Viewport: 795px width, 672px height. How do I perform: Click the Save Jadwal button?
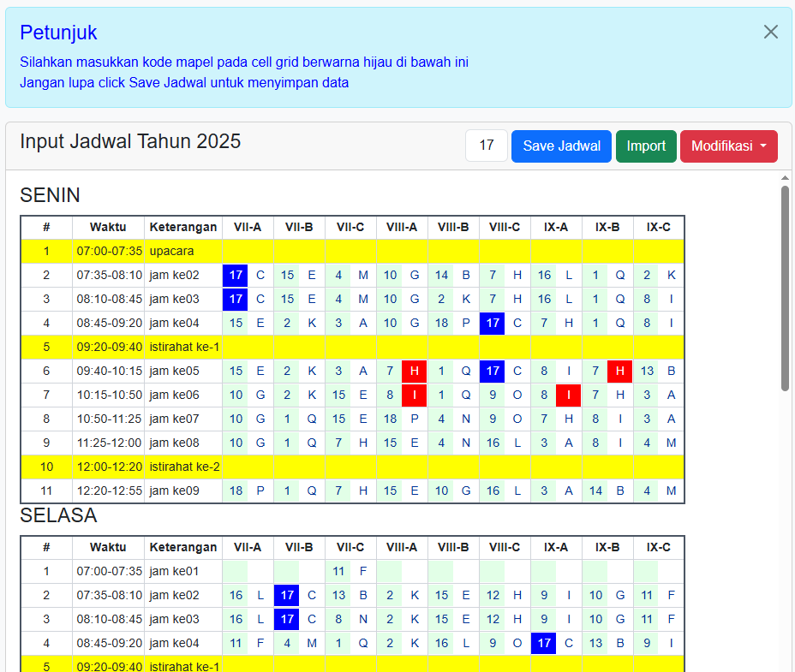coord(561,146)
